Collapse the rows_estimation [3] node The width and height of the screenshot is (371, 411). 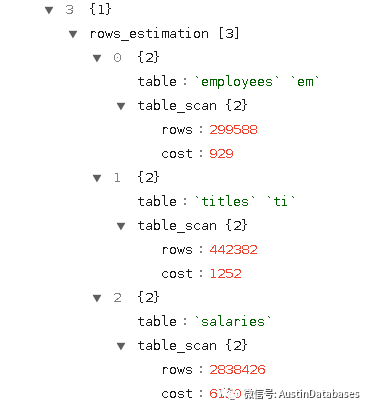pyautogui.click(x=73, y=34)
